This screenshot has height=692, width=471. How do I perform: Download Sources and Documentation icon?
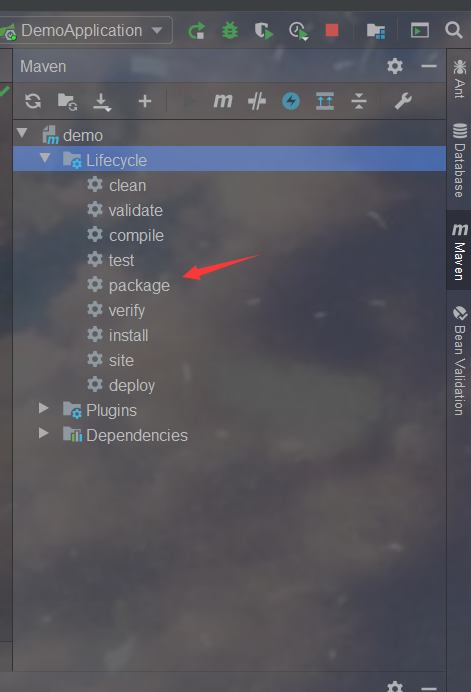102,102
